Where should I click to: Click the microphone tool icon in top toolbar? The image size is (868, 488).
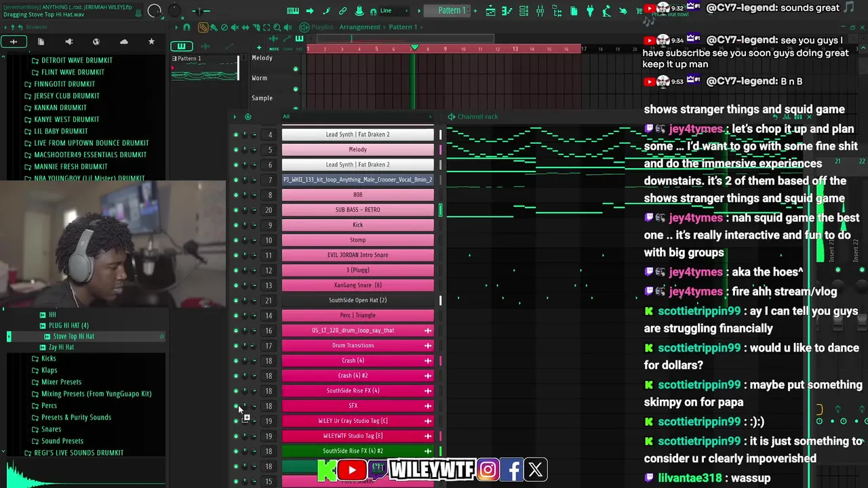pyautogui.click(x=606, y=11)
